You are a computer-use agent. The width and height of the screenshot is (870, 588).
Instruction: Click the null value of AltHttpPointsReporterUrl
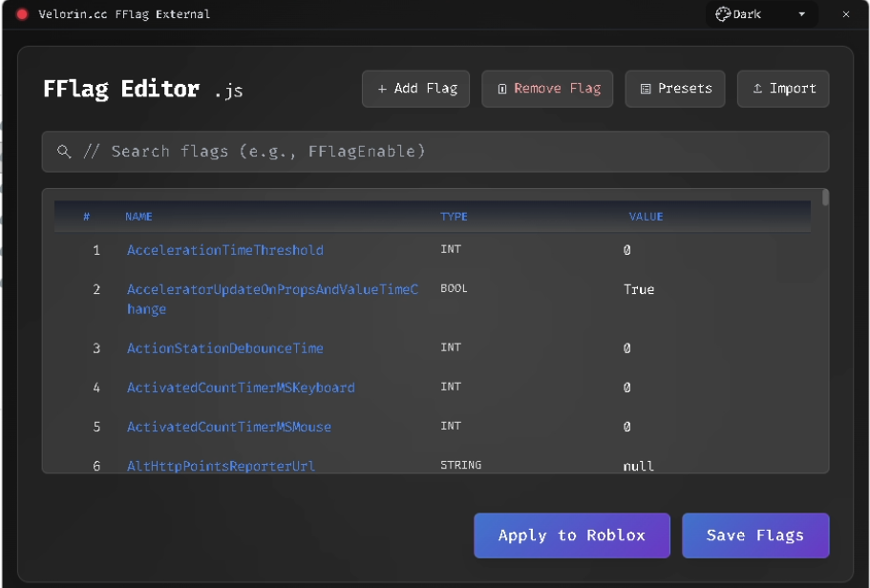tap(639, 466)
